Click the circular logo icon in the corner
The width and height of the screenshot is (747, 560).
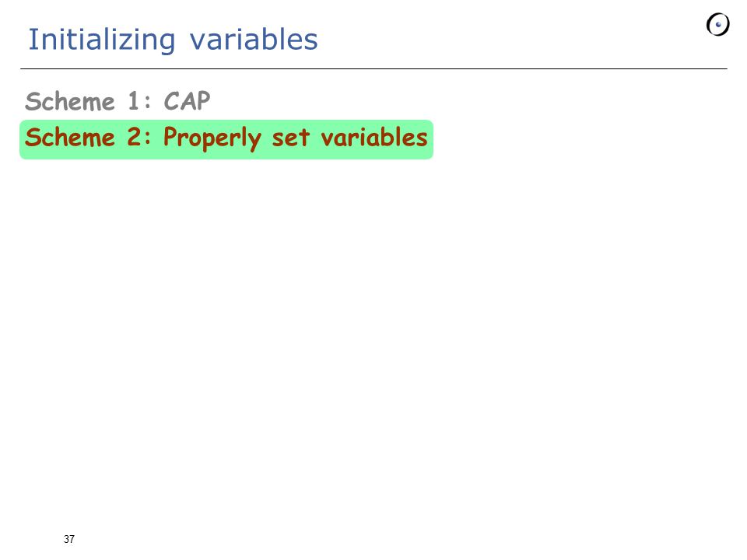tap(717, 25)
